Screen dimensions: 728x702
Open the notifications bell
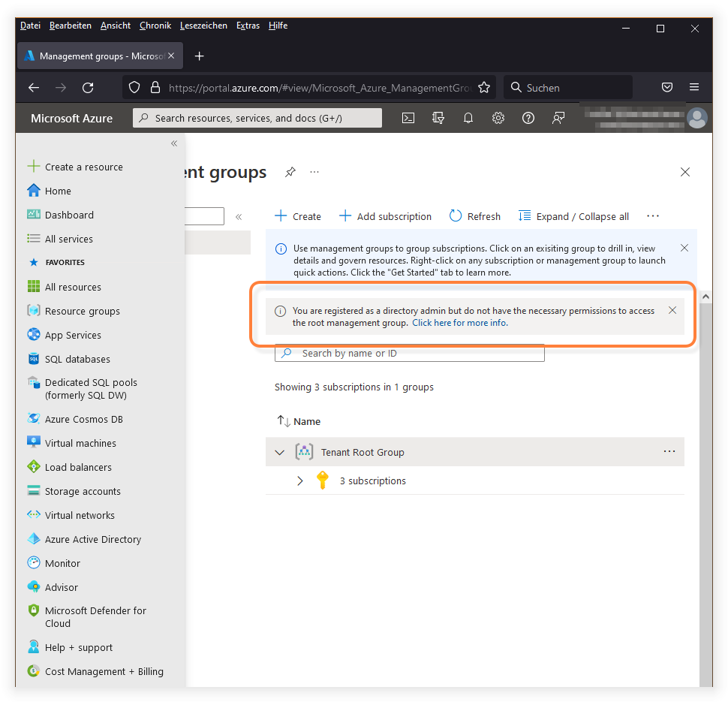[468, 118]
